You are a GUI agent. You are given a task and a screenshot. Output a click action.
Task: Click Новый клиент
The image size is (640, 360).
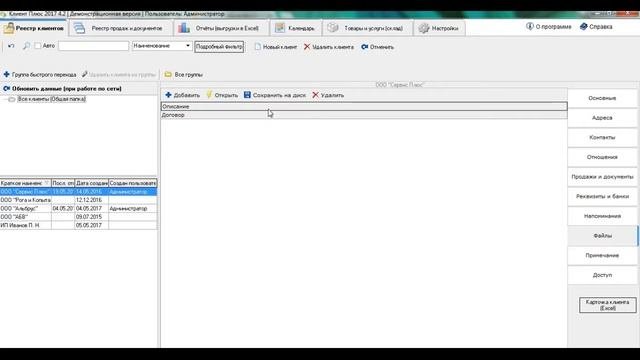pos(276,47)
